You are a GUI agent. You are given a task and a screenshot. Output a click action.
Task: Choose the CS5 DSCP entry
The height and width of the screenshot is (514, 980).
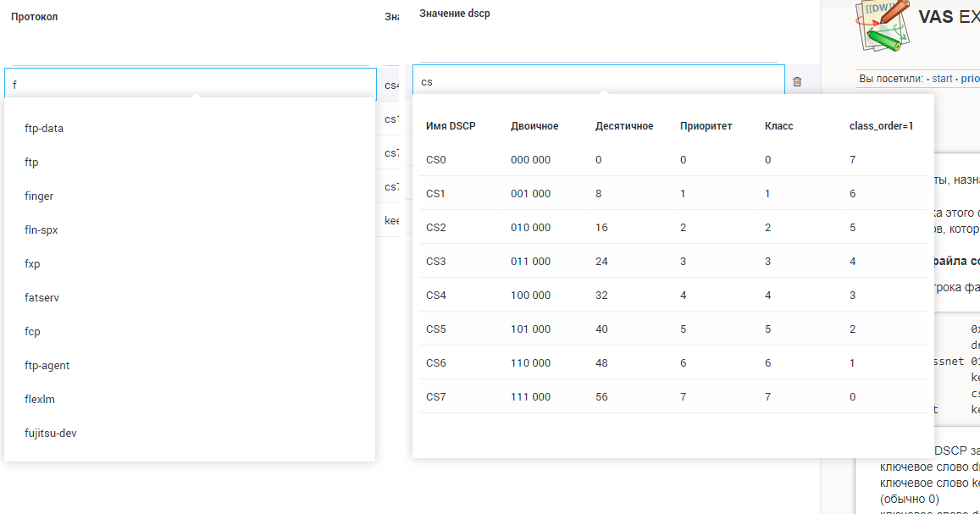click(673, 329)
